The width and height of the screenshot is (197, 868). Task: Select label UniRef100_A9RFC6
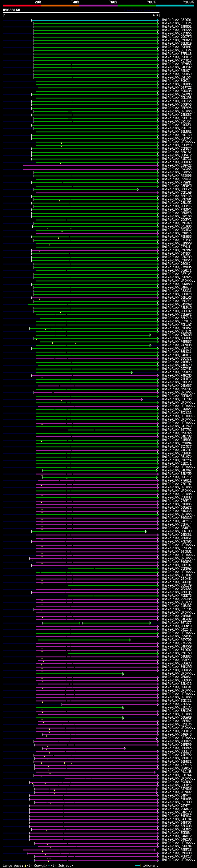point(176,850)
